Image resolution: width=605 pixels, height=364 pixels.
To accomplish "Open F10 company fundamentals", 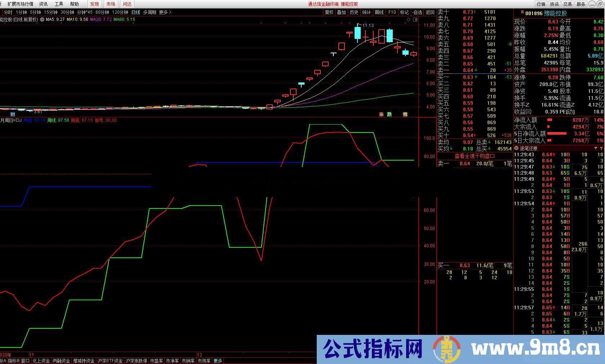I will click(x=392, y=12).
